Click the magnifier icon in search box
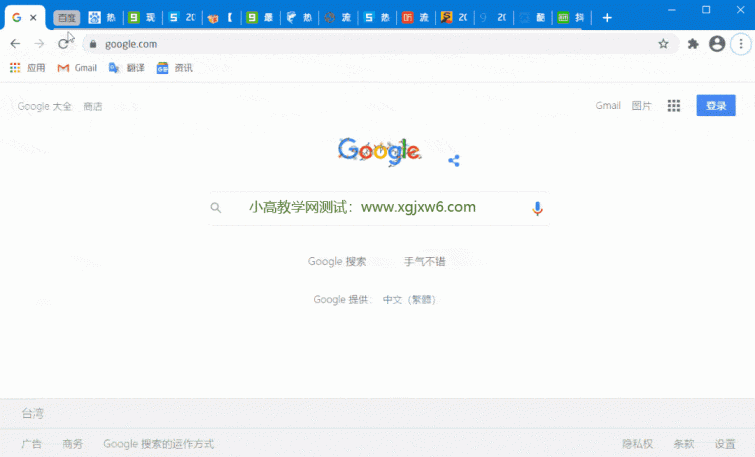This screenshot has height=457, width=755. [x=216, y=208]
